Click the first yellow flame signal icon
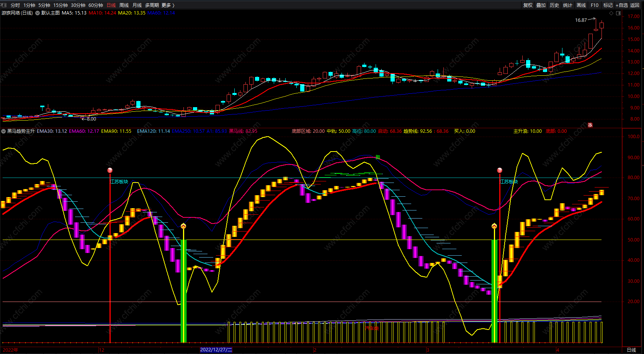The image size is (644, 354). tap(183, 226)
